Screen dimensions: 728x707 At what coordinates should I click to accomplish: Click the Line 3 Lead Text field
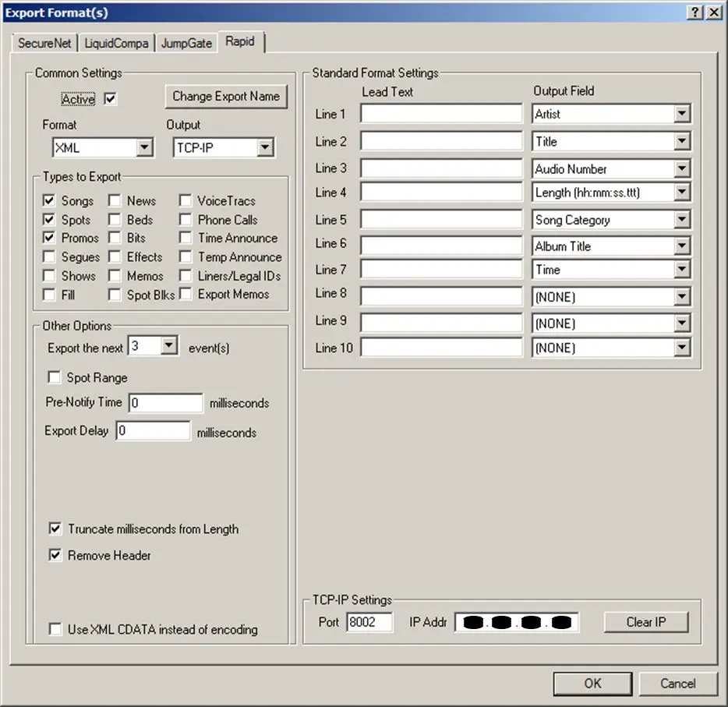[441, 168]
